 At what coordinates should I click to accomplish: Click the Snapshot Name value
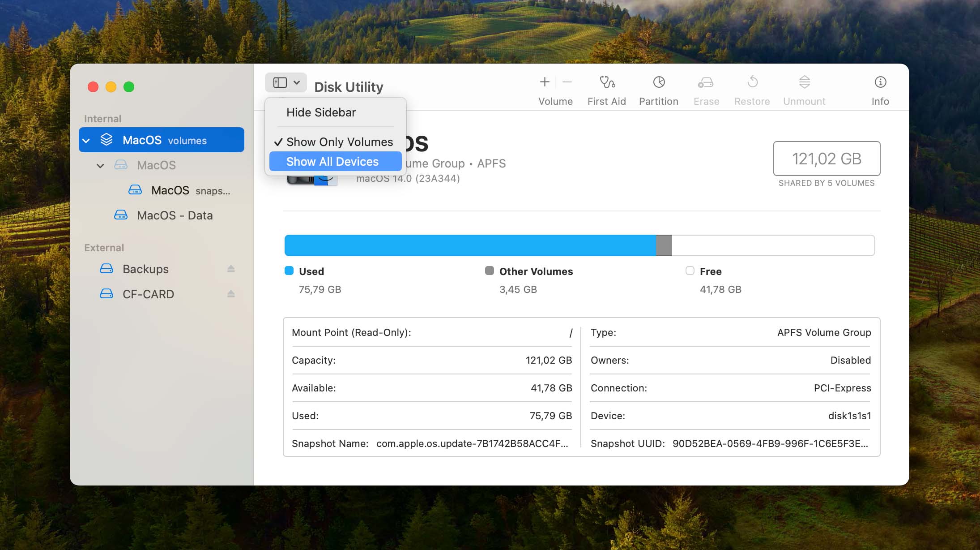[472, 443]
